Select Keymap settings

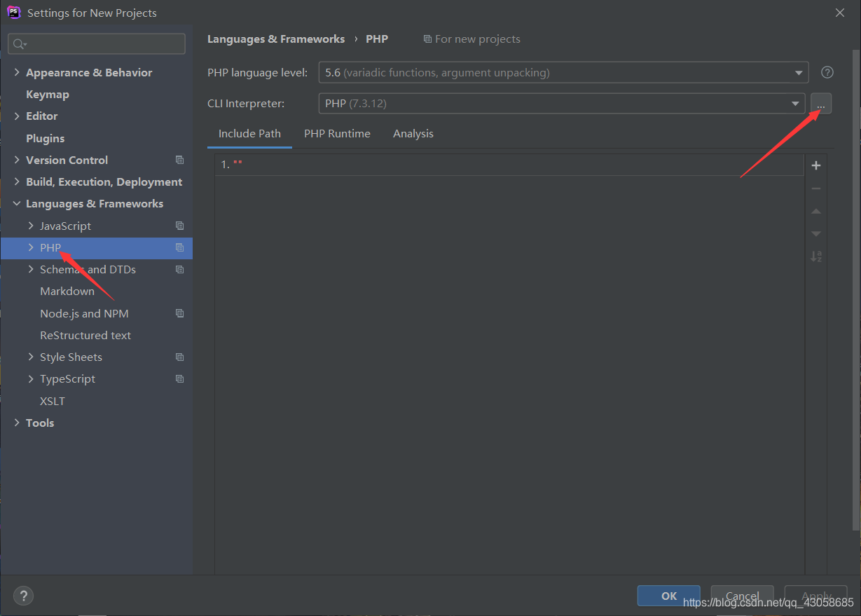[x=48, y=94]
